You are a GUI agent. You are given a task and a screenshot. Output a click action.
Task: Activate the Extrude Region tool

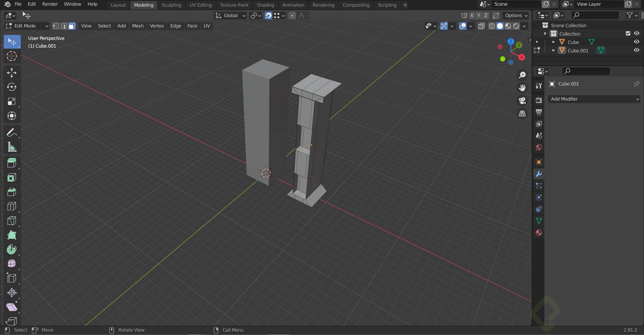tap(12, 163)
